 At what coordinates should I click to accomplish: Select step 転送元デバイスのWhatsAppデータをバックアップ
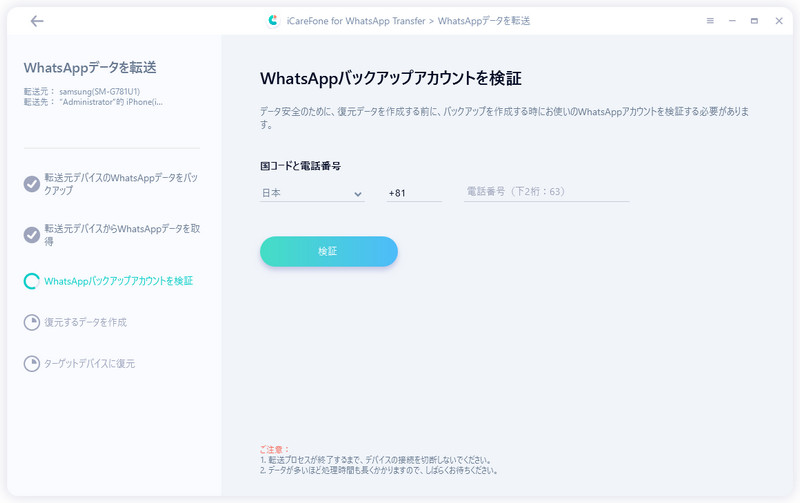tap(121, 184)
